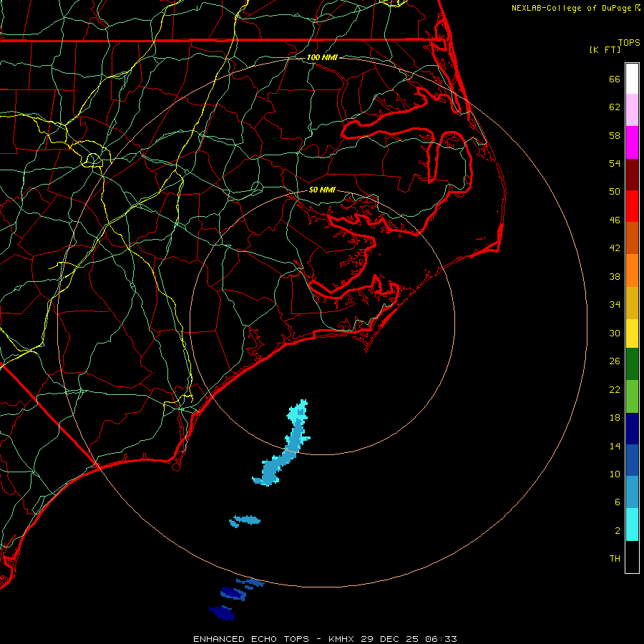Click the navy swatch between 14 and 18

coord(632,429)
